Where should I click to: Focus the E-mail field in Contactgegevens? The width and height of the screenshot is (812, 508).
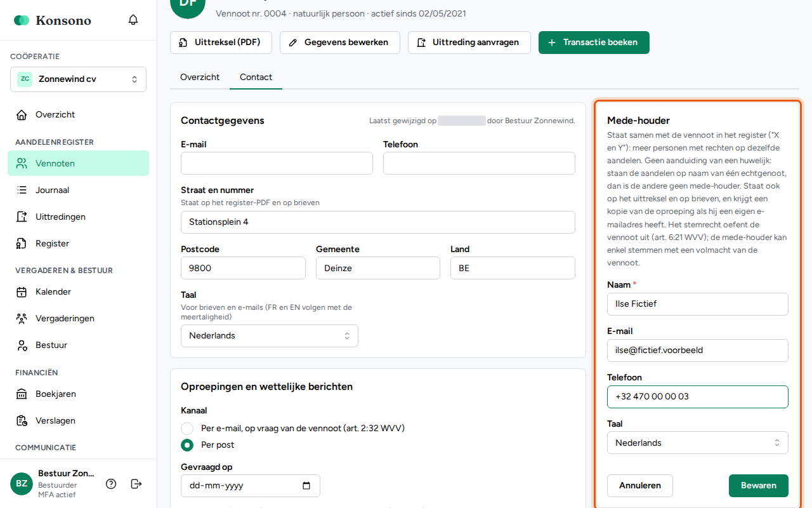(277, 163)
